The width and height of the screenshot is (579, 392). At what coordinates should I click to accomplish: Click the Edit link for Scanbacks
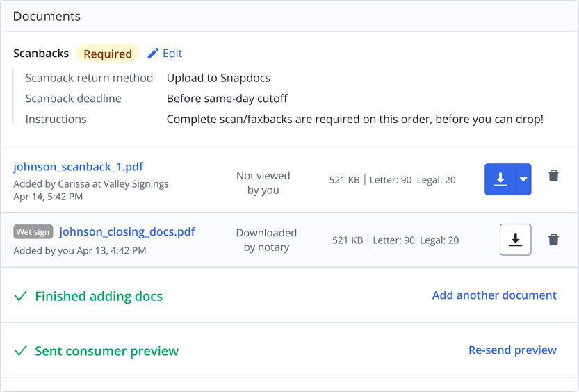(172, 54)
